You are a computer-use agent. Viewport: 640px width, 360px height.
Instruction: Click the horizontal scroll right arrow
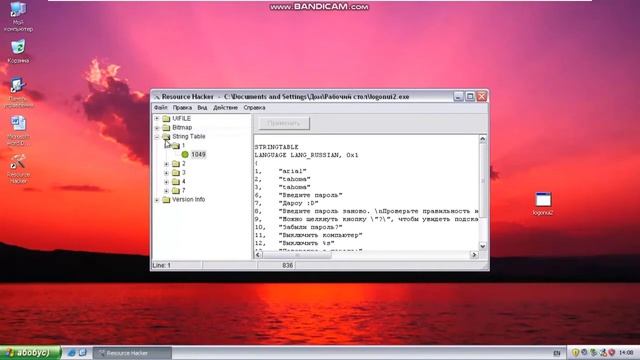[x=474, y=255]
